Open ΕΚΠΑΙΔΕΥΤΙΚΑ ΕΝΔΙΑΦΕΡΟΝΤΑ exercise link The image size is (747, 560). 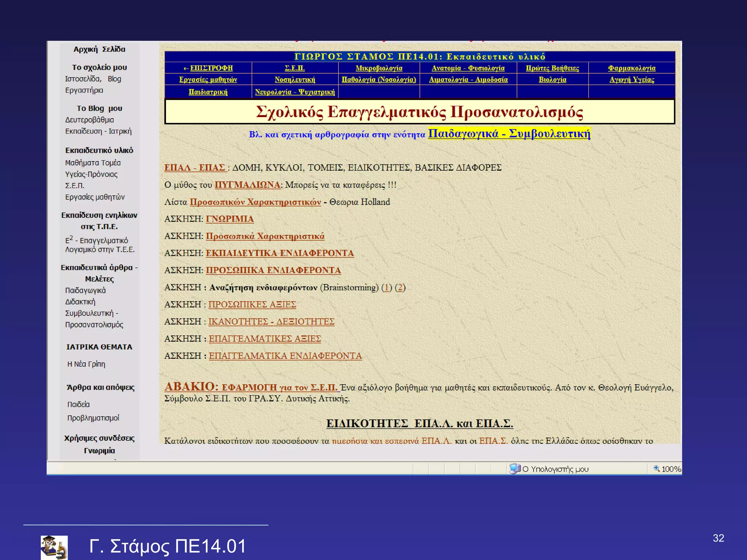(280, 253)
